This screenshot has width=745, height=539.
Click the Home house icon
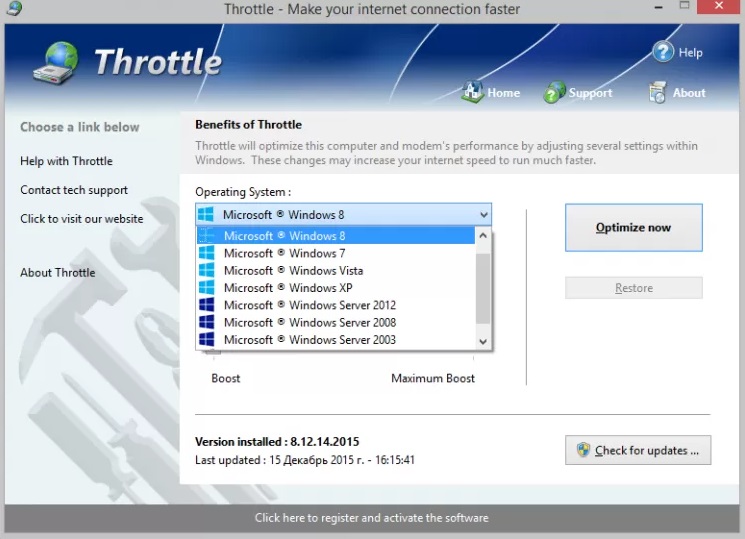(473, 92)
